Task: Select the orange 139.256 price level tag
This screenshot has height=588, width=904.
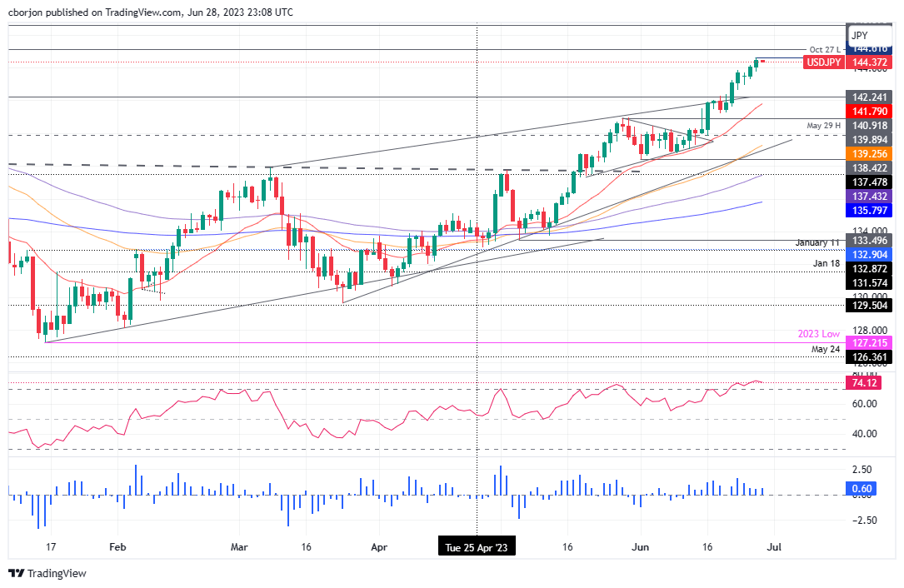Action: point(869,153)
